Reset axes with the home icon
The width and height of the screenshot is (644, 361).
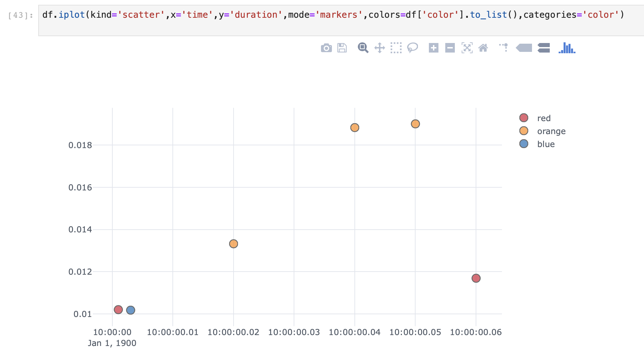[484, 48]
